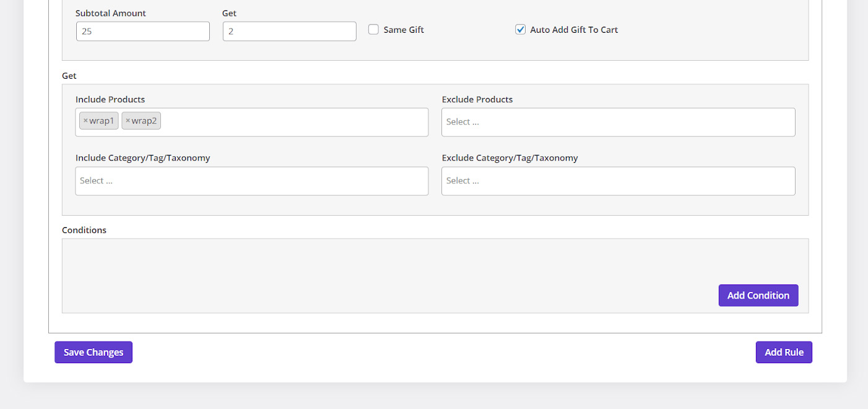Enable the Same Gift checkbox

point(373,29)
